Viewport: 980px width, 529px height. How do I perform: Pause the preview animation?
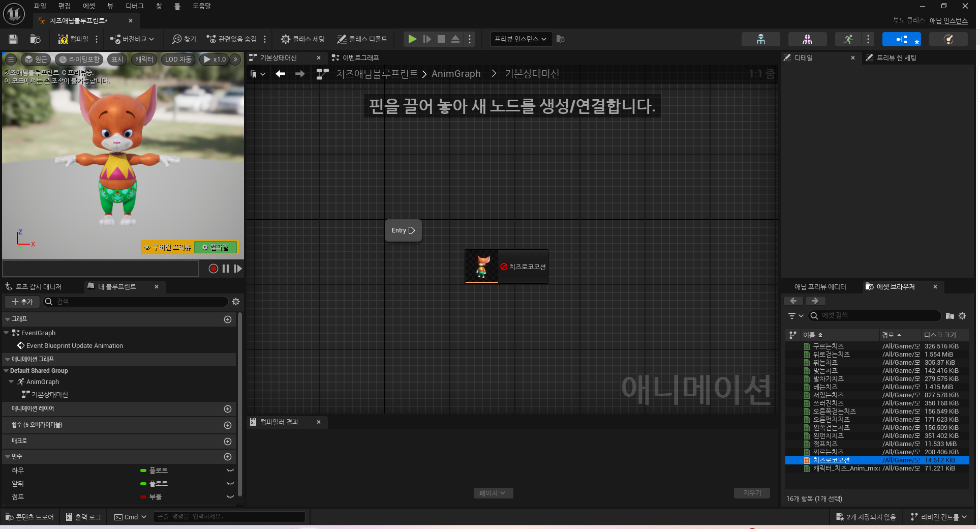pyautogui.click(x=226, y=269)
